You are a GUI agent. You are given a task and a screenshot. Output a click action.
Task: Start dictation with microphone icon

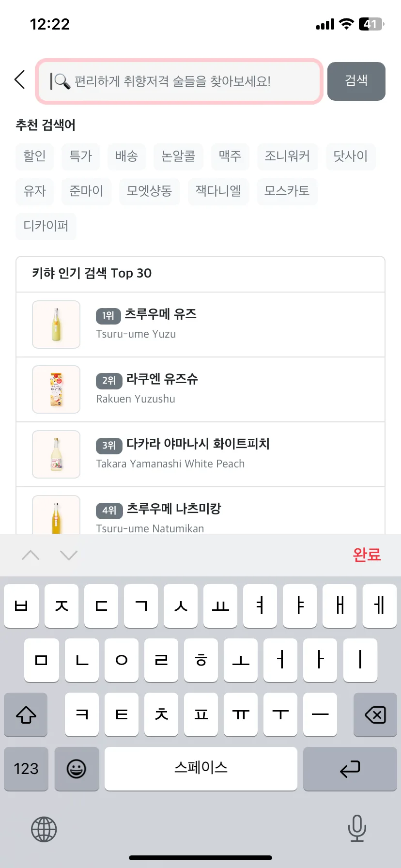357,828
